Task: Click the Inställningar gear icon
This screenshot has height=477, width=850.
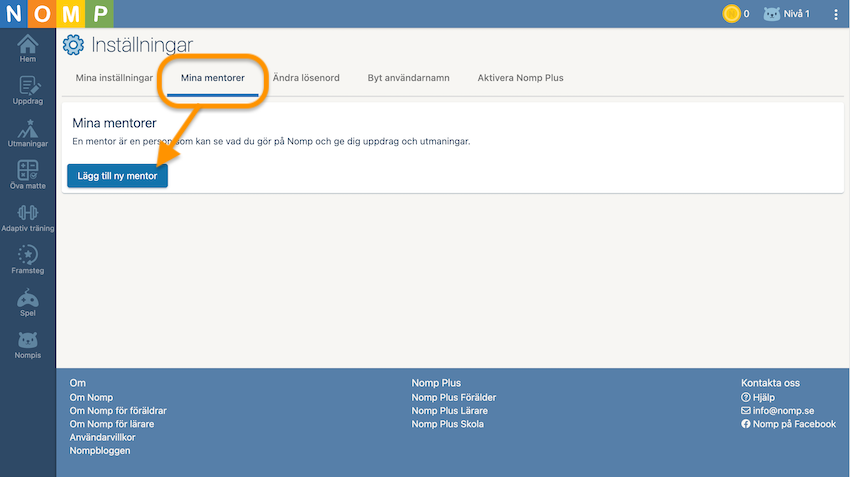Action: [x=73, y=45]
